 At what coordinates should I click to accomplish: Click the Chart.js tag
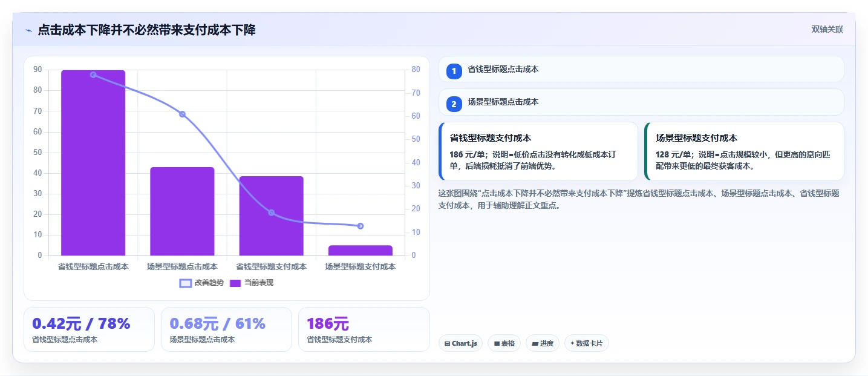[460, 343]
